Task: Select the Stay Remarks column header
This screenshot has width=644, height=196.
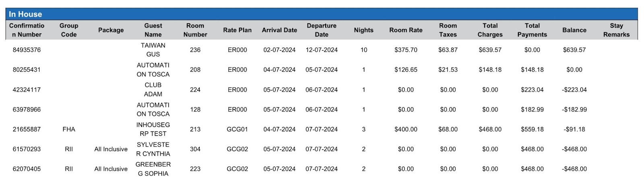Action: point(616,30)
